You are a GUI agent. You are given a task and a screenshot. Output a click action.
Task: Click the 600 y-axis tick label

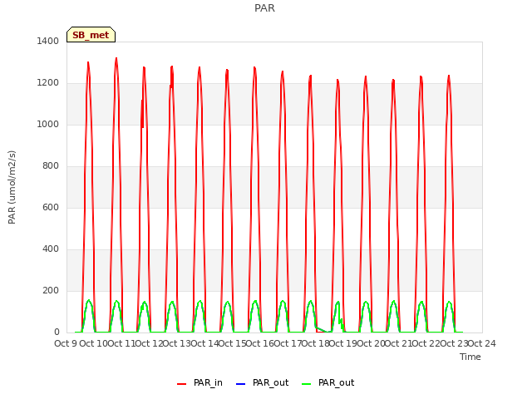pyautogui.click(x=51, y=207)
